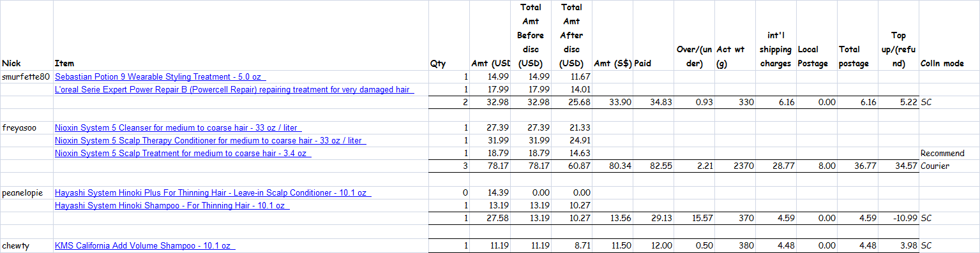Open Nioxin System 5 Cleanser link
Viewport: 980px width, 253px height.
178,127
